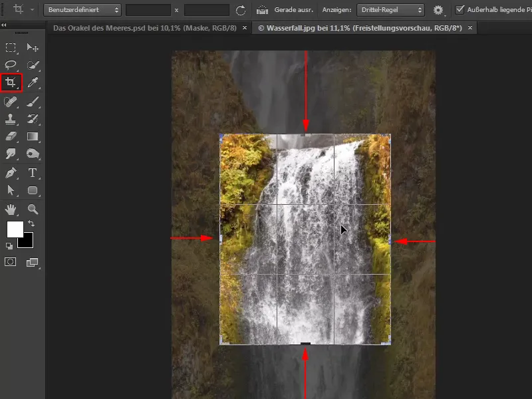532x399 pixels.
Task: Toggle Quick Mask mode
Action: coord(10,261)
